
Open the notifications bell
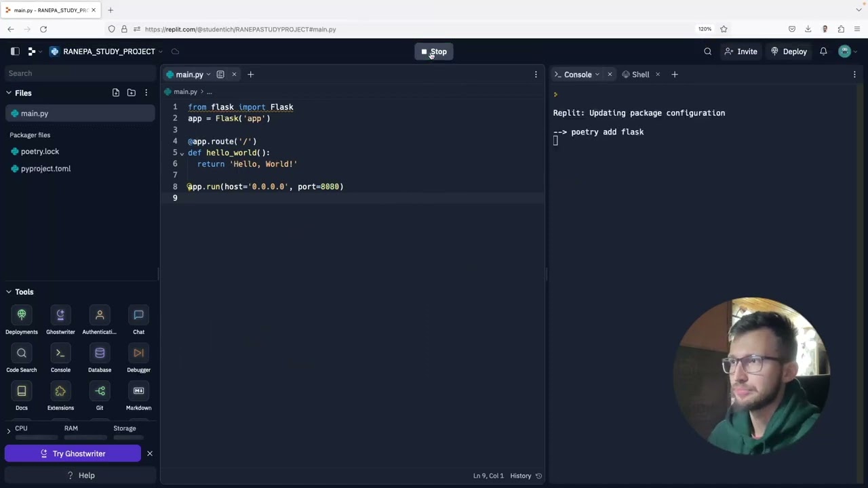click(x=823, y=52)
